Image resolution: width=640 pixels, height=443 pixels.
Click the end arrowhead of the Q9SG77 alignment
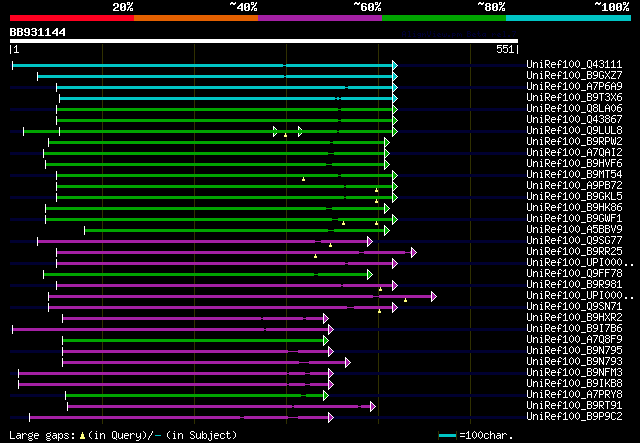pos(370,241)
